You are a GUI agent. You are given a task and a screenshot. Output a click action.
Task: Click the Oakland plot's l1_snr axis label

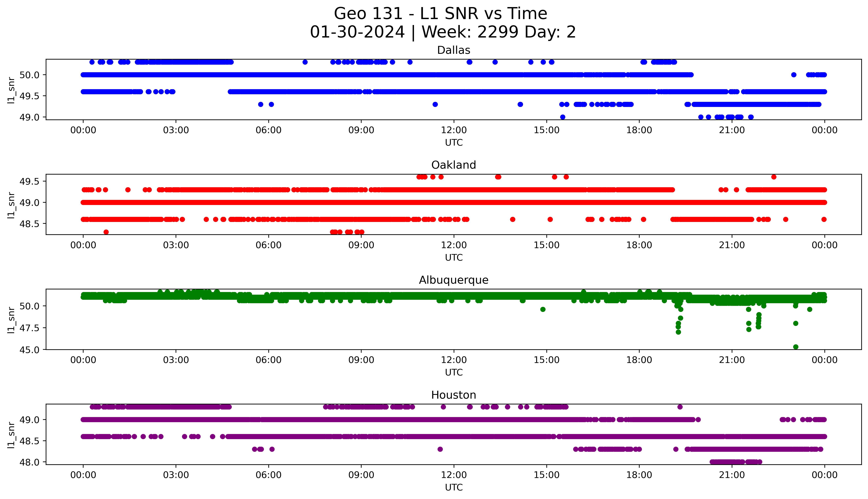(x=11, y=205)
